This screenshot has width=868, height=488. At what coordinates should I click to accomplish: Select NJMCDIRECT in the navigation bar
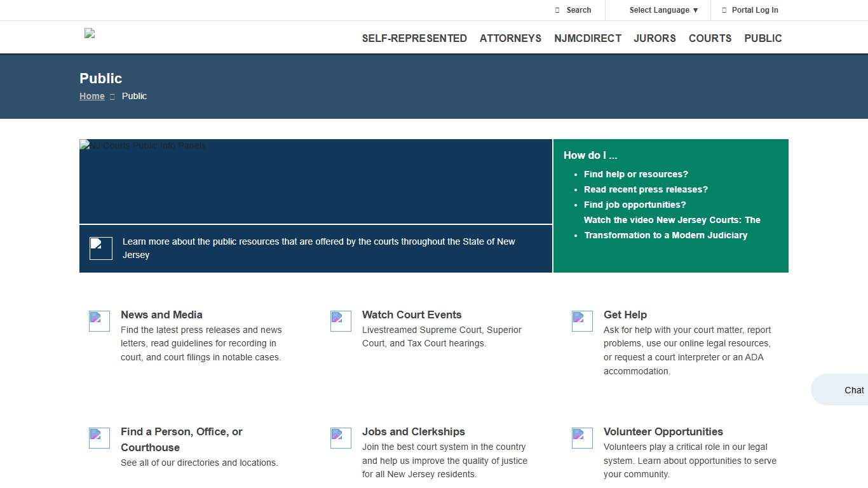[588, 38]
